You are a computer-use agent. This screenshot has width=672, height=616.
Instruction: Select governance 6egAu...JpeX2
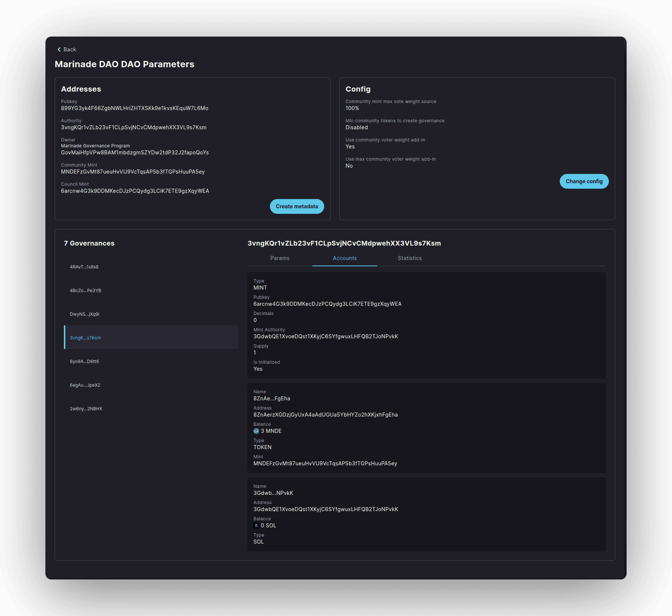tap(151, 385)
